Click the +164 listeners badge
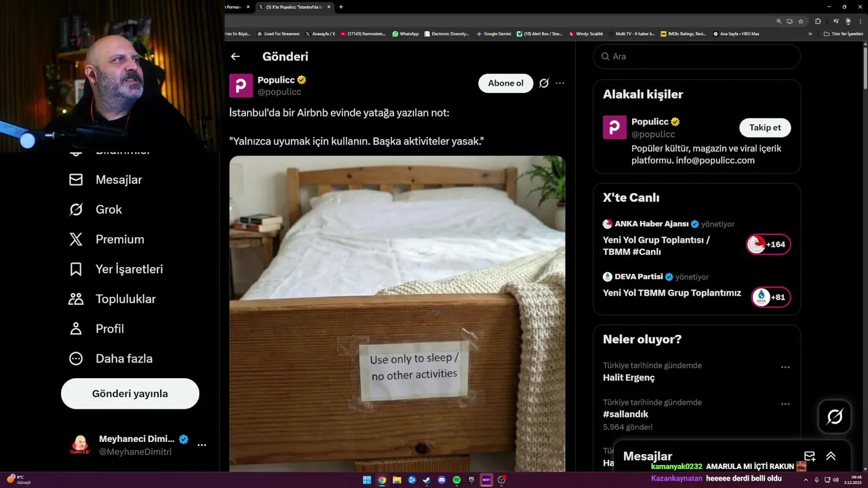Viewport: 868px width, 488px height. [x=768, y=245]
